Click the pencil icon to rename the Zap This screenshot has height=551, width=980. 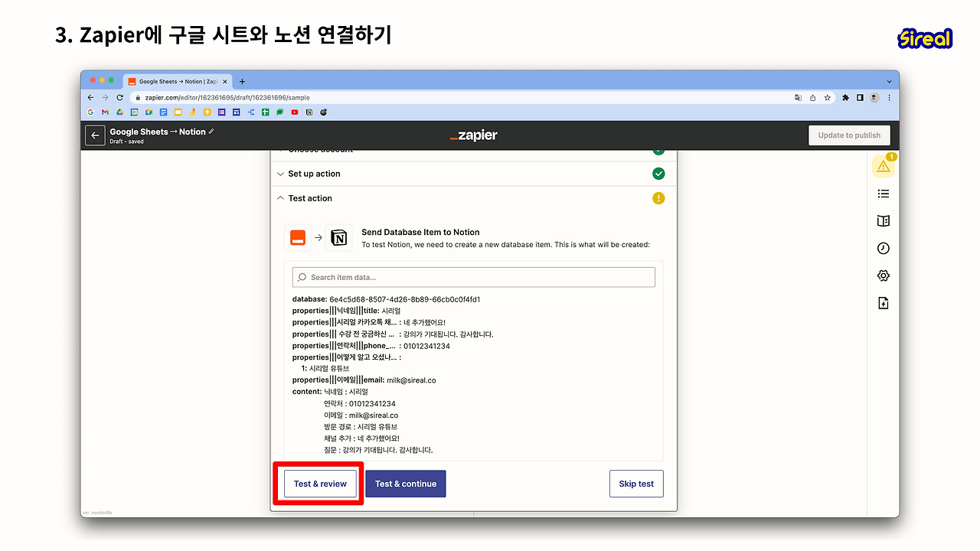[x=211, y=132]
